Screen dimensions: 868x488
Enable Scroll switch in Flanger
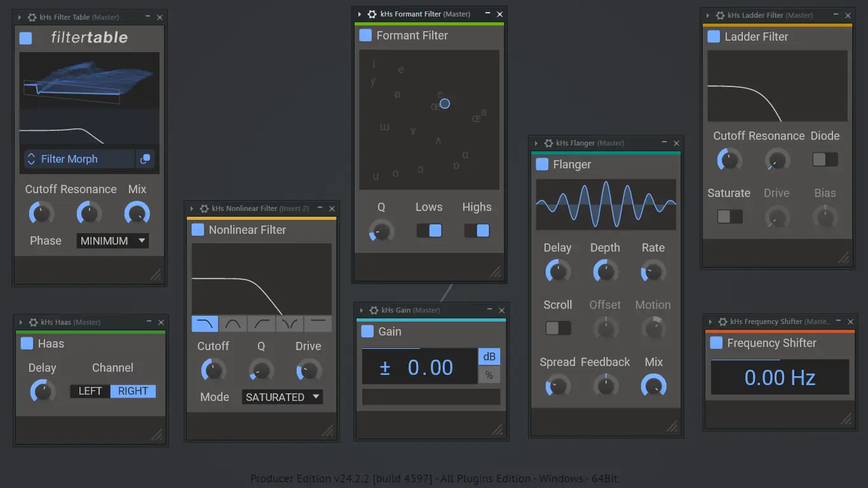pyautogui.click(x=559, y=329)
